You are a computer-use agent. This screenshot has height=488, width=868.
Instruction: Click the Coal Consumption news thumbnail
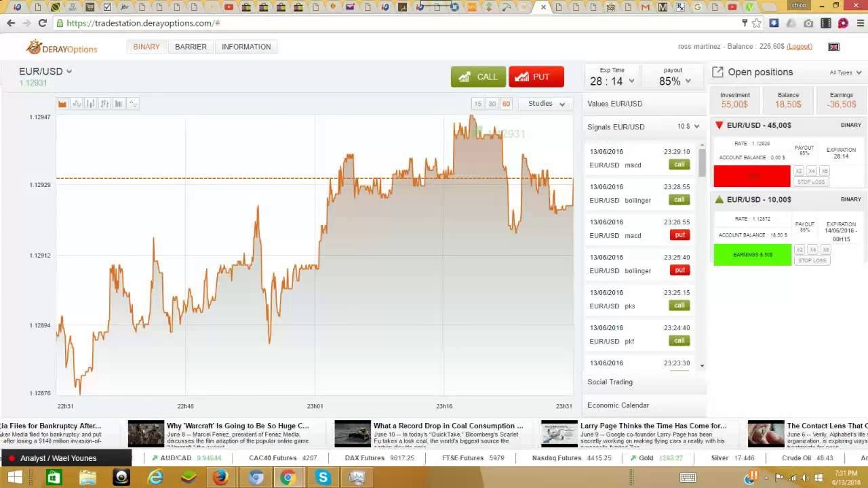point(353,434)
